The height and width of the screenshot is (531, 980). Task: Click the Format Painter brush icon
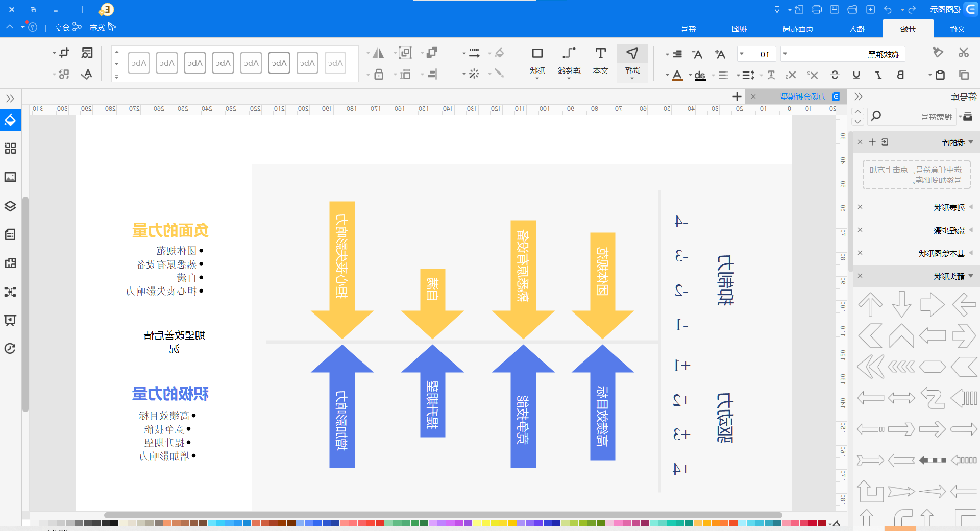(938, 53)
